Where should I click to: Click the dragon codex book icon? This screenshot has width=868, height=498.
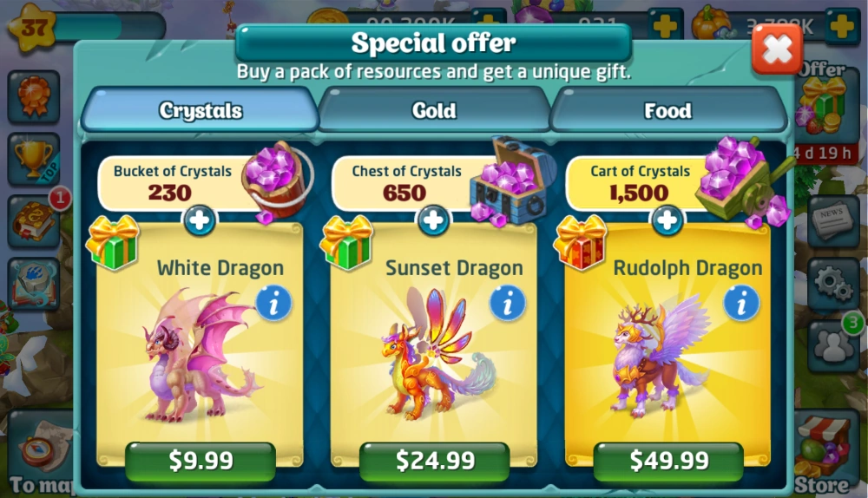coord(34,284)
